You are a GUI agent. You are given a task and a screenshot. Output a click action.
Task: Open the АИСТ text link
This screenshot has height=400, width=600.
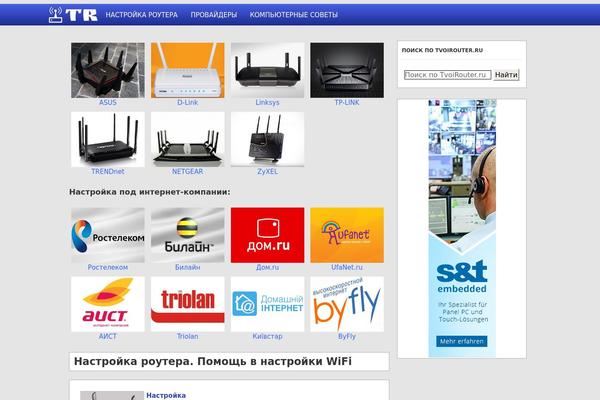pos(108,336)
